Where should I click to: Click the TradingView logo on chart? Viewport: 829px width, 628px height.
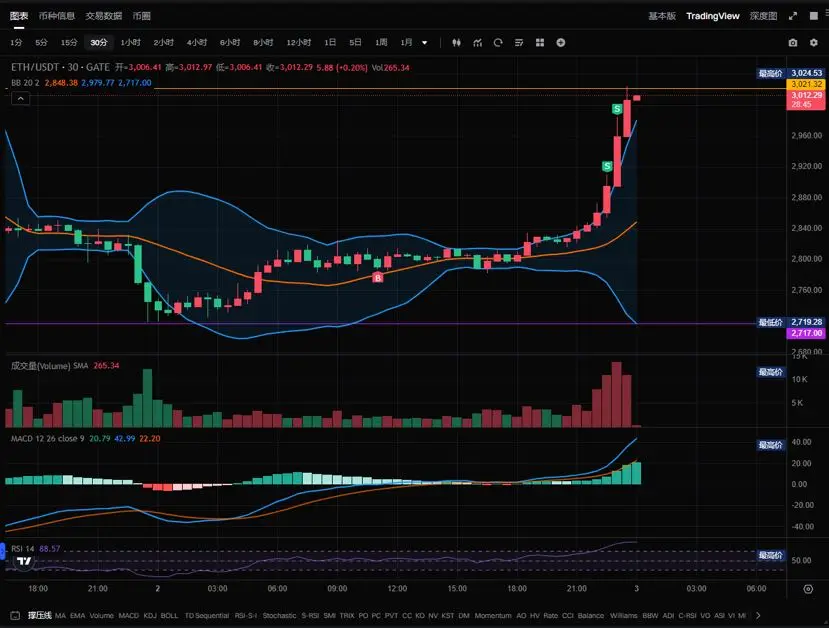tap(24, 561)
